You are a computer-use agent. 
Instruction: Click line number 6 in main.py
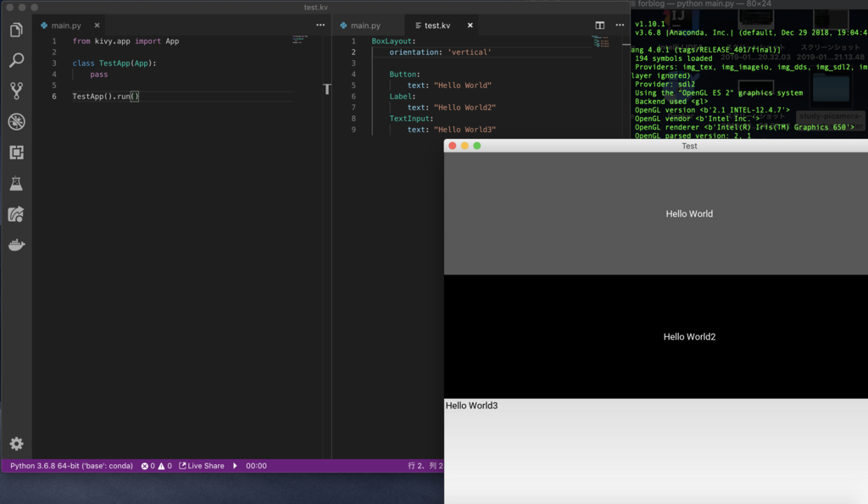pos(54,97)
